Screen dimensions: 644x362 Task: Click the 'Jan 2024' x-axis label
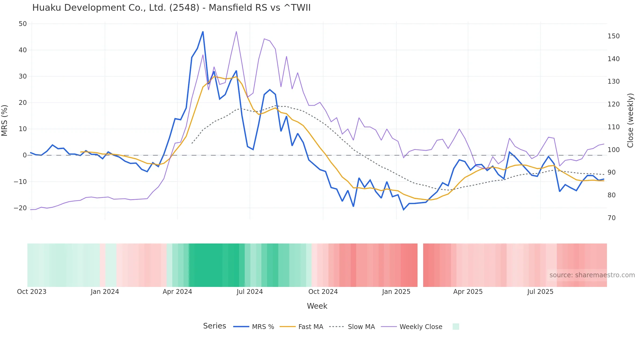105,292
